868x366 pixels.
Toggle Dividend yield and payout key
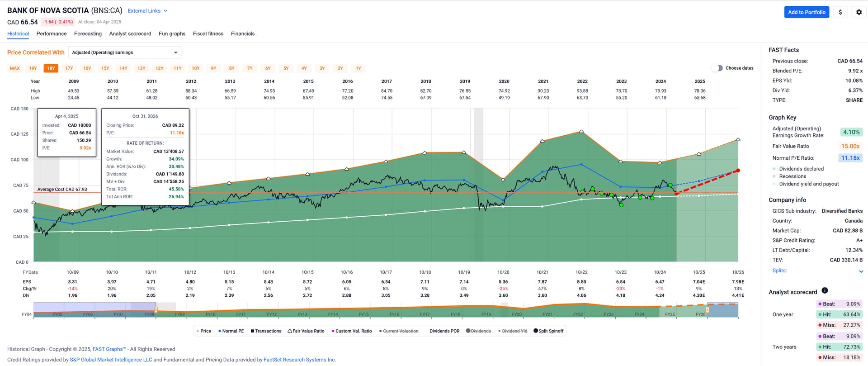coord(806,184)
